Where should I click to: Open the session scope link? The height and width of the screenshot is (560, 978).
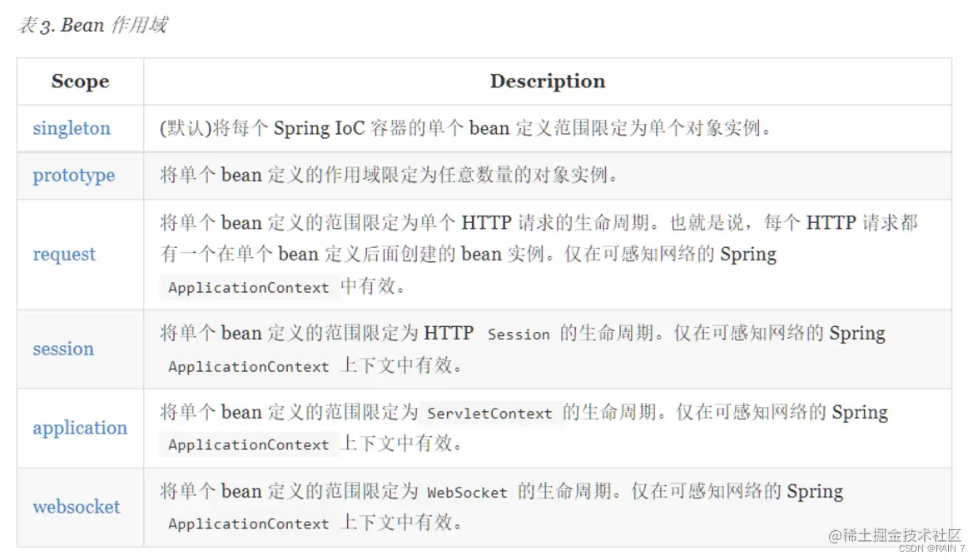pos(63,349)
